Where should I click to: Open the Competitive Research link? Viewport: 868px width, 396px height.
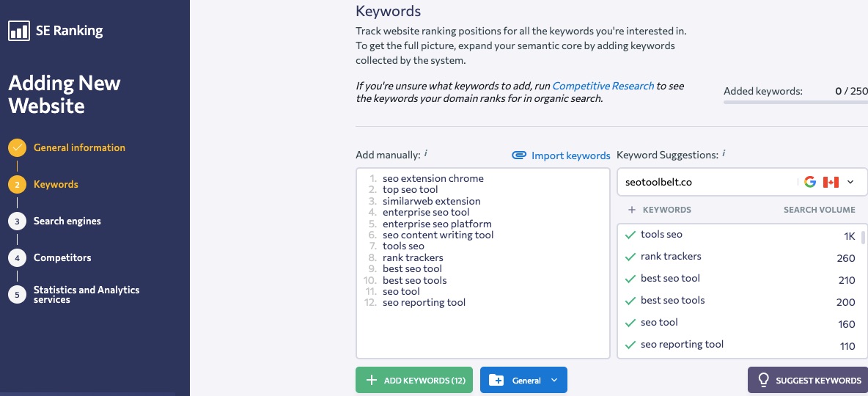[603, 86]
